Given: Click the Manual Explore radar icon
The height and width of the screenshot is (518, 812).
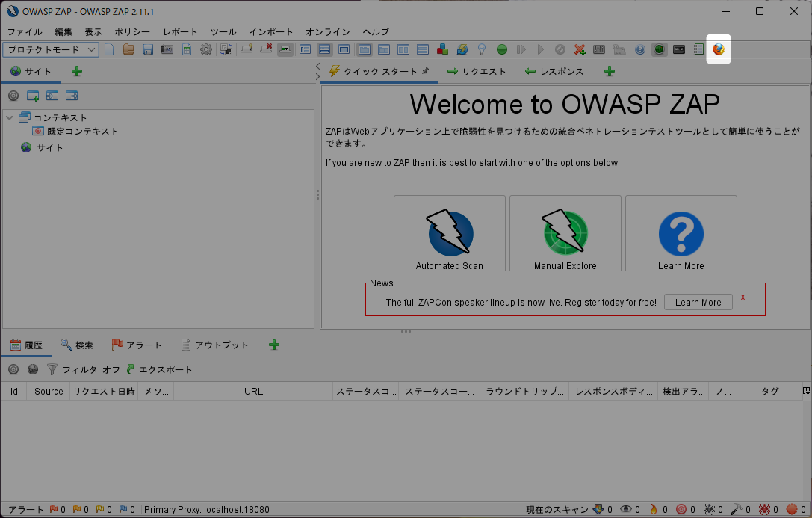Looking at the screenshot, I should (565, 232).
